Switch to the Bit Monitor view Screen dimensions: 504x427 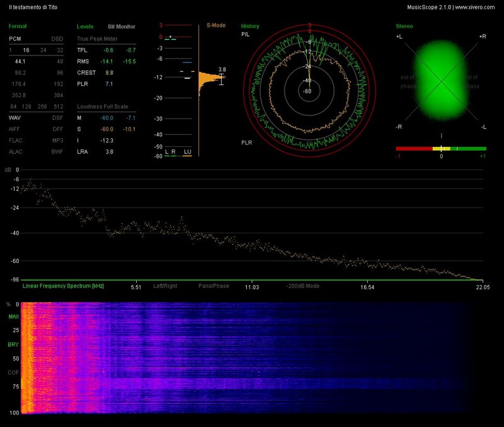(122, 26)
